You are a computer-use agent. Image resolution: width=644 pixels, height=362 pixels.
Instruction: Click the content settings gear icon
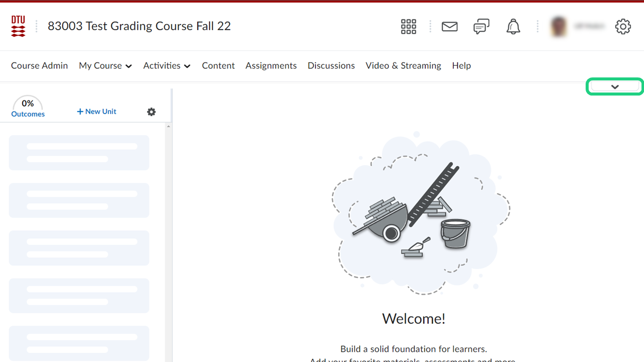point(151,112)
